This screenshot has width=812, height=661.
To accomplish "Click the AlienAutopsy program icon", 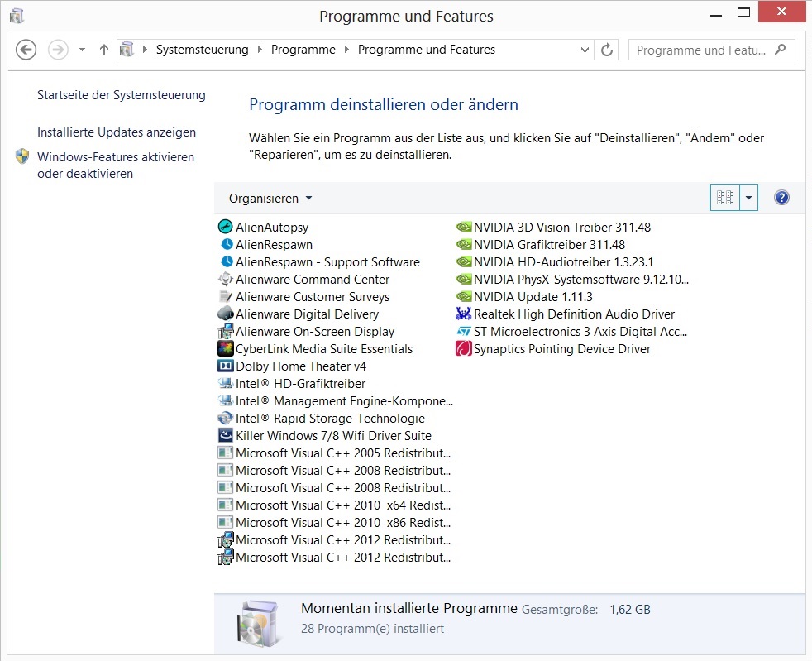I will coord(225,227).
